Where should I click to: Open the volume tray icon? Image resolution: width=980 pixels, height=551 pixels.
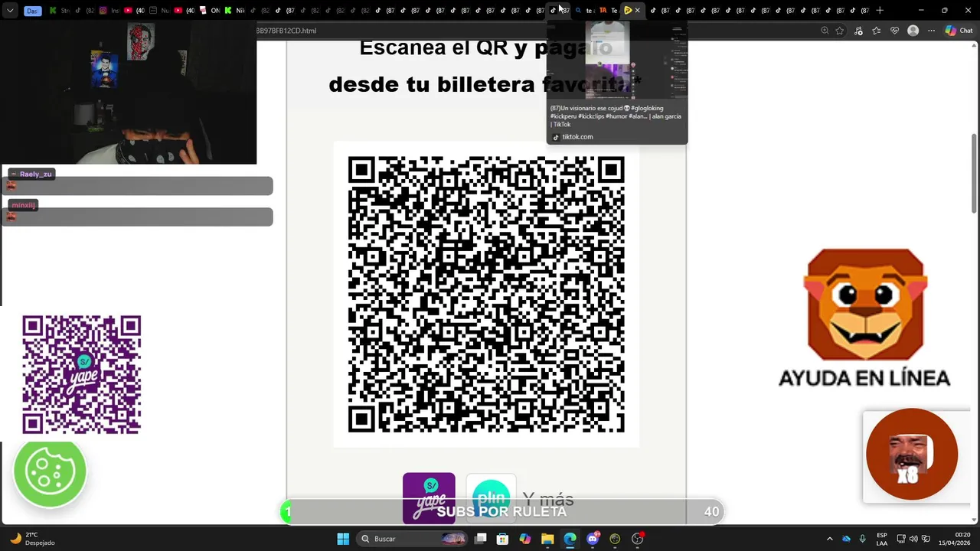[x=914, y=539]
